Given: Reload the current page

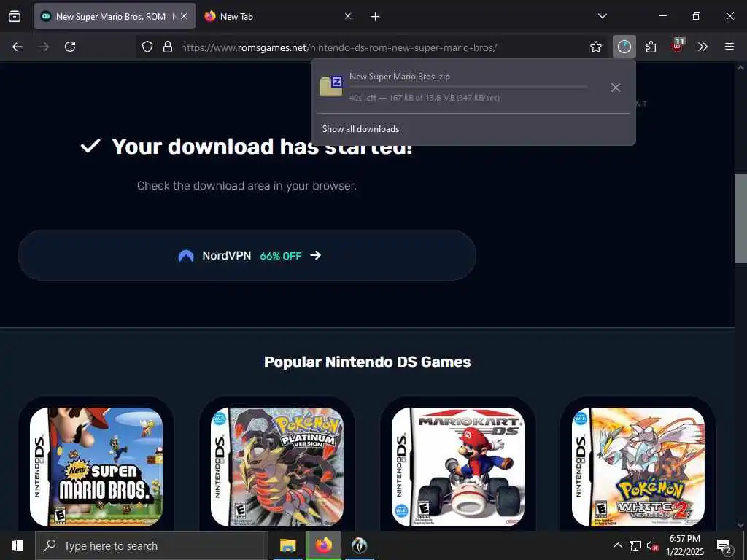Looking at the screenshot, I should click(x=70, y=47).
